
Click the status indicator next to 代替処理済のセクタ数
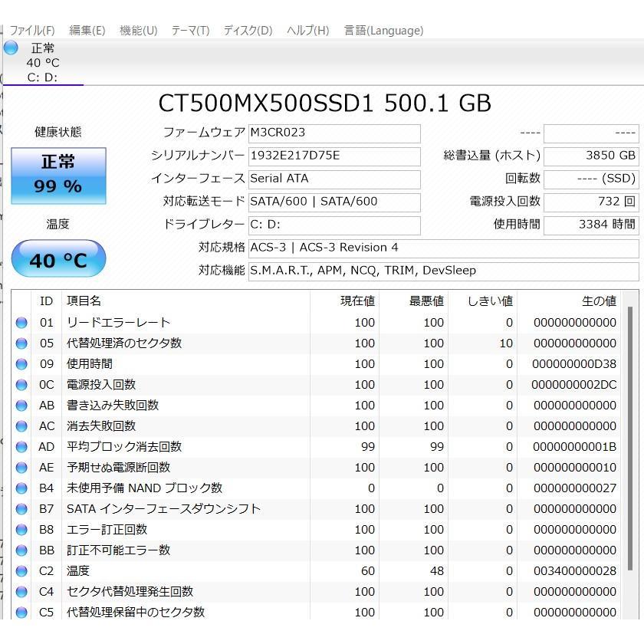21,343
